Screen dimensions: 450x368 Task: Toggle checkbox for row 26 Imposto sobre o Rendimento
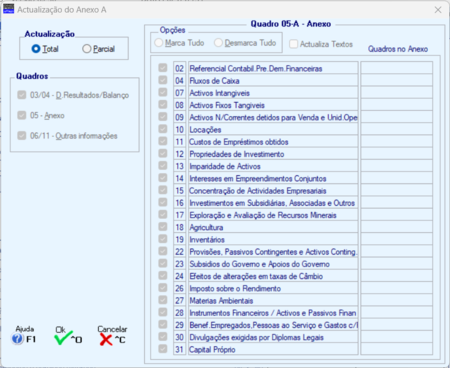pos(163,288)
